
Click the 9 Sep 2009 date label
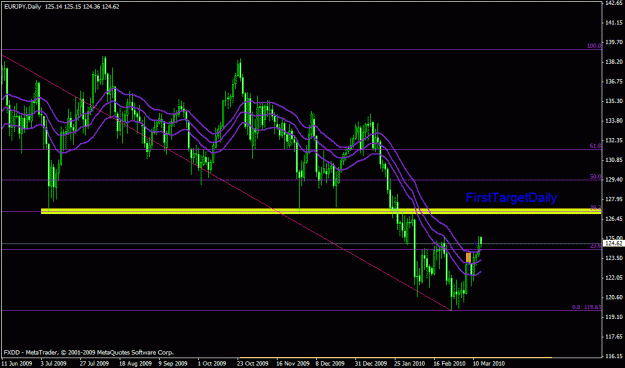point(172,363)
